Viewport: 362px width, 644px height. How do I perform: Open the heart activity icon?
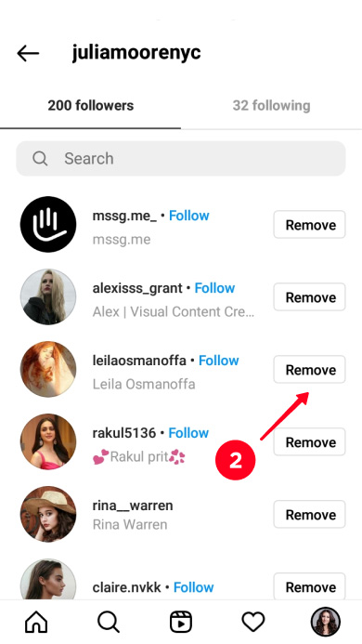(x=253, y=622)
